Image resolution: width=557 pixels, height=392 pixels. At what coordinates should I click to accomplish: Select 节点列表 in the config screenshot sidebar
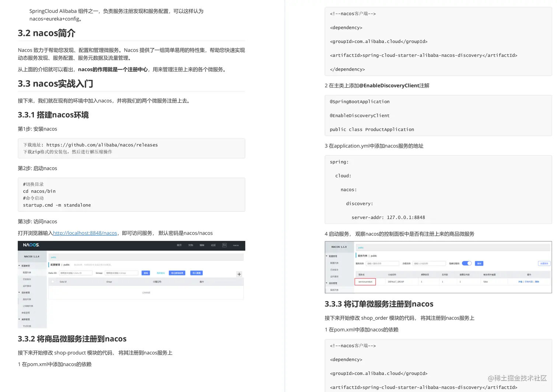(x=27, y=326)
